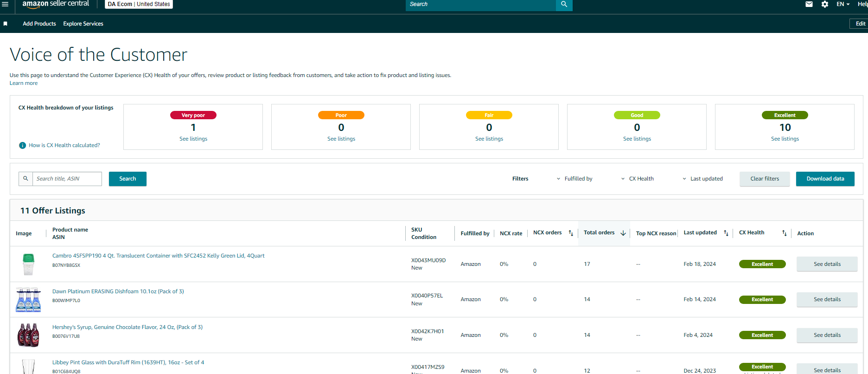Open the EN language dropdown
The width and height of the screenshot is (868, 374).
(843, 4)
